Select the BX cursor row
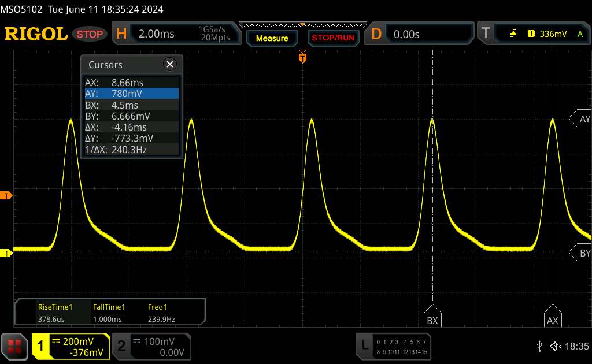Screen dimensions: 592x364 pos(131,105)
